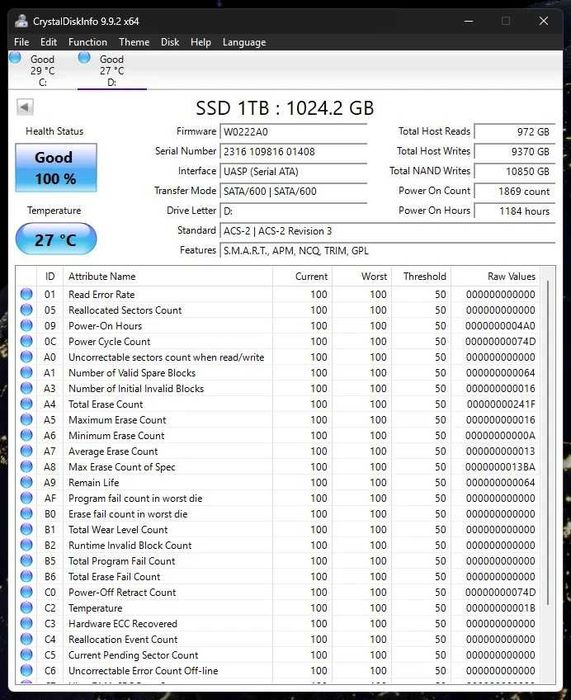Click status orb for Uncorrectable Error Count Off-line
The width and height of the screenshot is (571, 700).
point(26,671)
